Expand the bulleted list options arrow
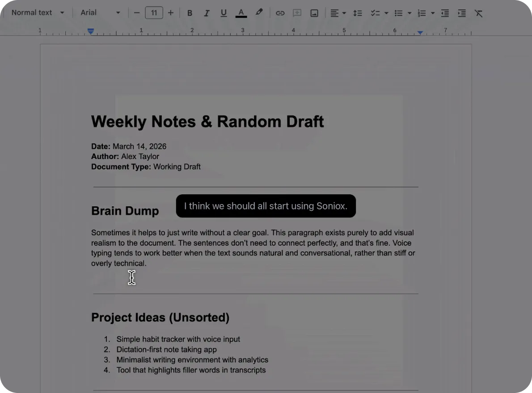 [410, 13]
